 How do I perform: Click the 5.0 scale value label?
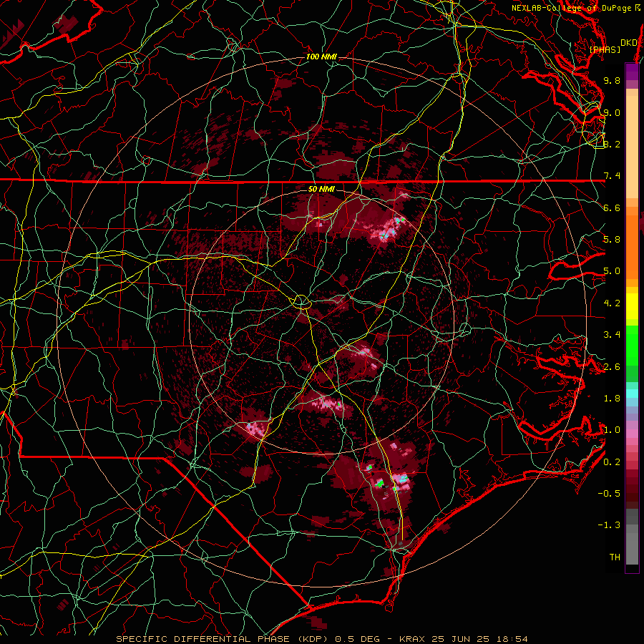coord(612,271)
